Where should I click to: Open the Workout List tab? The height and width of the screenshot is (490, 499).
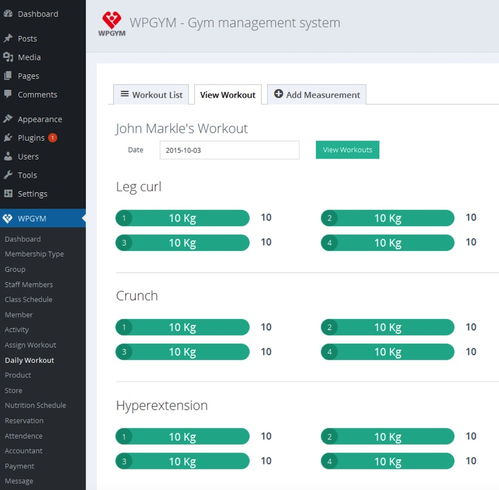pos(151,95)
